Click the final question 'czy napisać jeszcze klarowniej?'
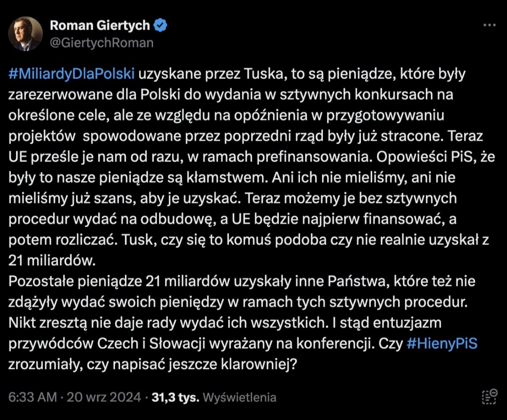Screen dimensions: 507x420 click(x=207, y=364)
